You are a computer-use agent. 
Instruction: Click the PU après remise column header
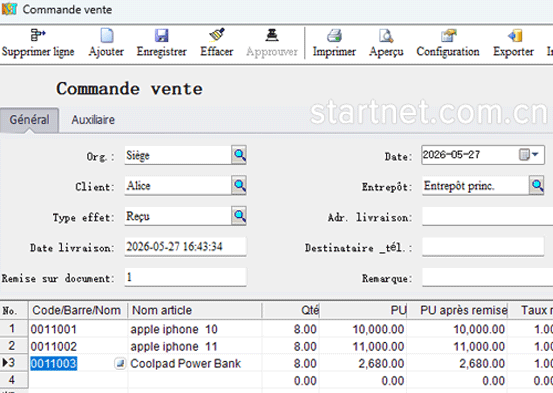point(457,310)
